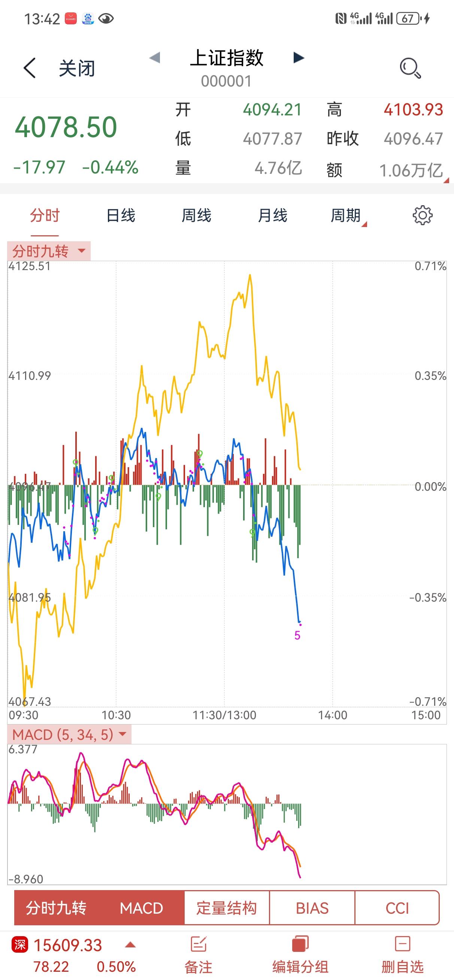Viewport: 454px width, 980px height.
Task: Tap the 关闭 close button
Action: pyautogui.click(x=77, y=69)
